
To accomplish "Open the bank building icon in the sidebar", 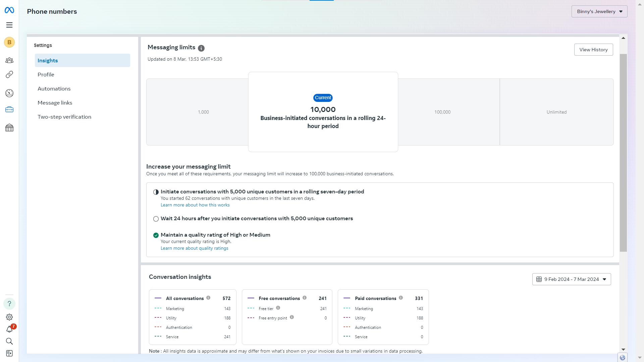I will [9, 128].
